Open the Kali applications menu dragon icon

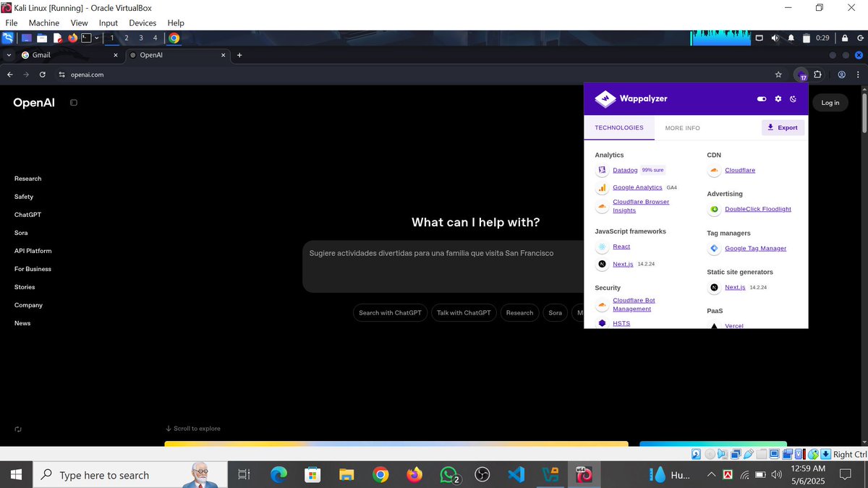pyautogui.click(x=8, y=38)
